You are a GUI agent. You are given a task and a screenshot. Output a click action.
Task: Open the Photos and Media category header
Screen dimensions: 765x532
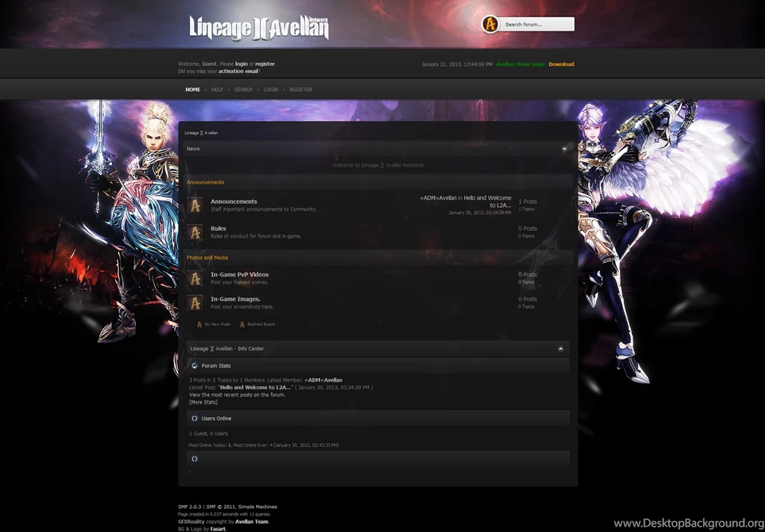[x=207, y=258]
